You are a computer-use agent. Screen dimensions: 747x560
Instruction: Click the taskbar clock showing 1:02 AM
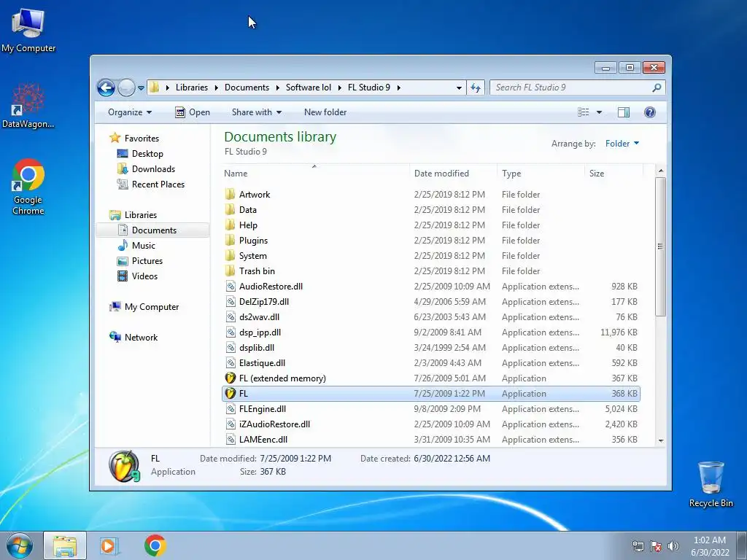coord(710,546)
